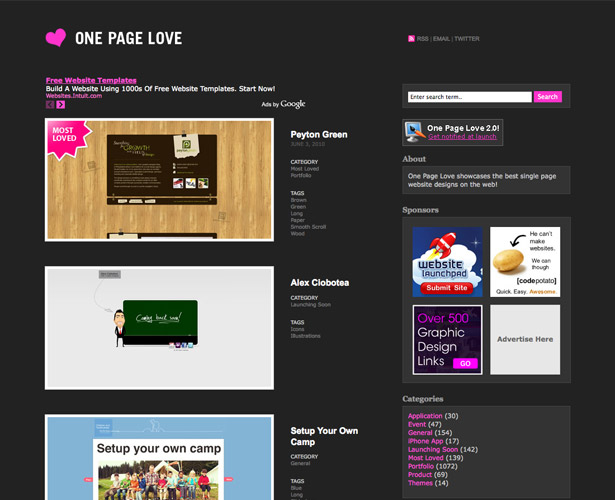Focus the search term input field
615x500 pixels.
(x=469, y=97)
